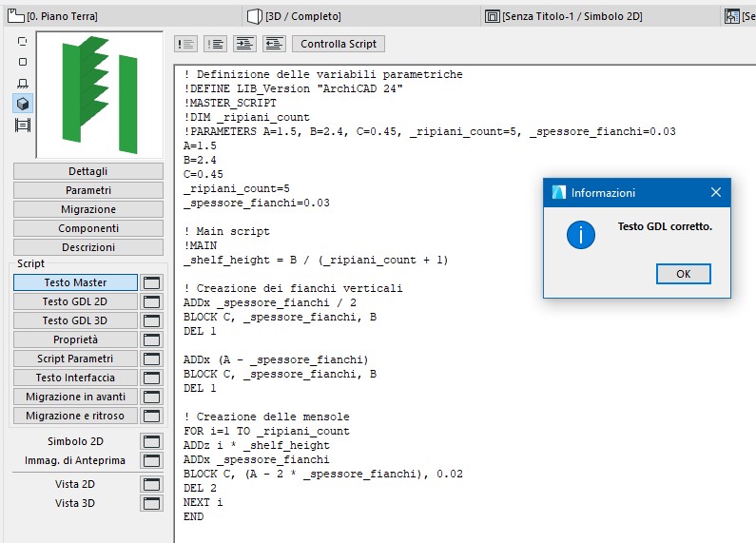Viewport: 756px width, 543px height.
Task: Click the Controlla Script button
Action: (x=339, y=44)
